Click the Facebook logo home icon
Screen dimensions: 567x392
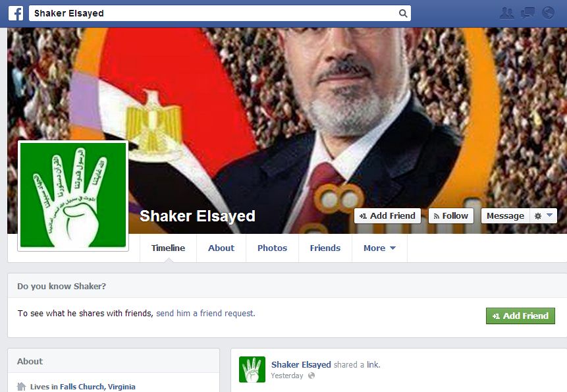(16, 13)
